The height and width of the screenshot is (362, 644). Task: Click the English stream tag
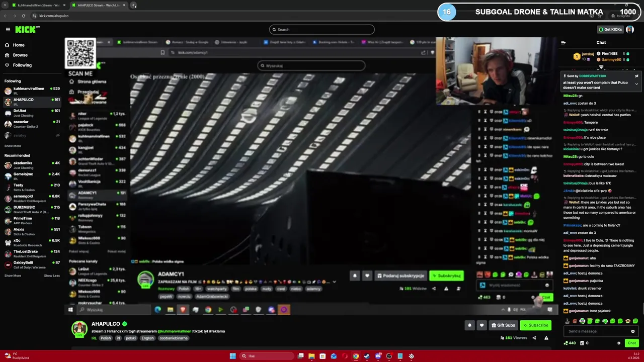coord(147,338)
